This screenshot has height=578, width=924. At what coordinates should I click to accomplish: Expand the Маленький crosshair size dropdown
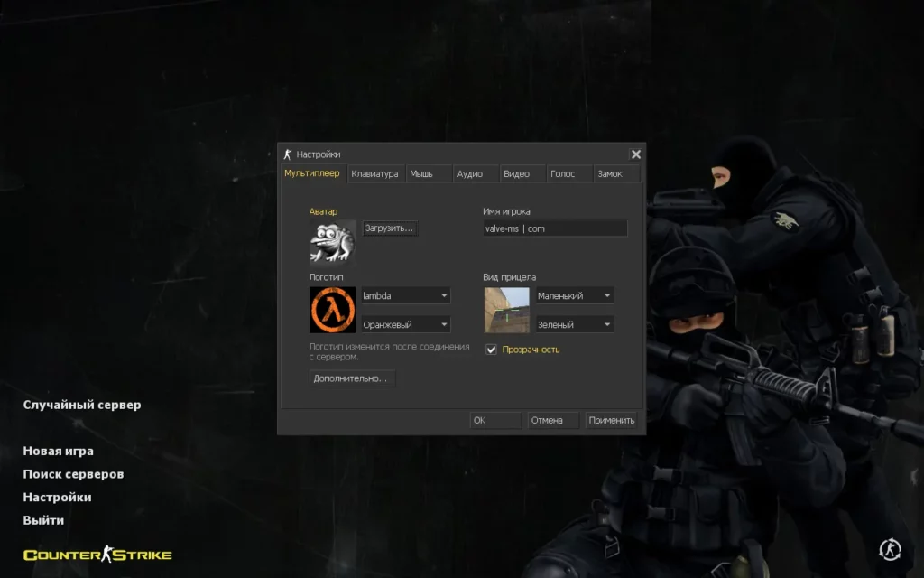pyautogui.click(x=606, y=296)
